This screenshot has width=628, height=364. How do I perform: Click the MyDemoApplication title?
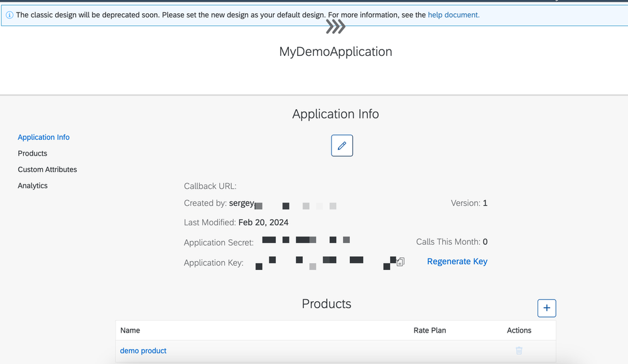[335, 51]
